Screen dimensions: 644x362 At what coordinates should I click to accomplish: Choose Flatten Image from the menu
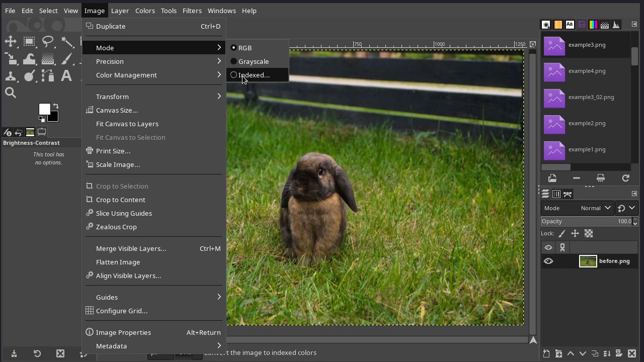coord(118,262)
